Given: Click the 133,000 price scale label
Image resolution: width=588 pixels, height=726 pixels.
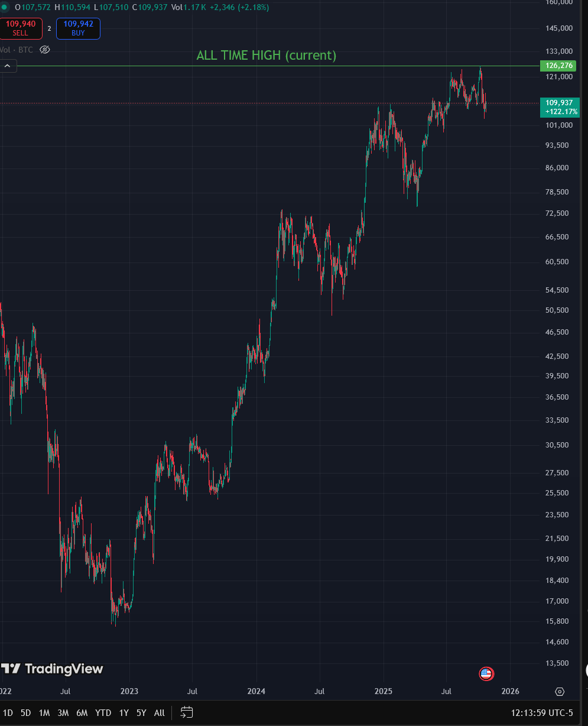Looking at the screenshot, I should tap(559, 52).
